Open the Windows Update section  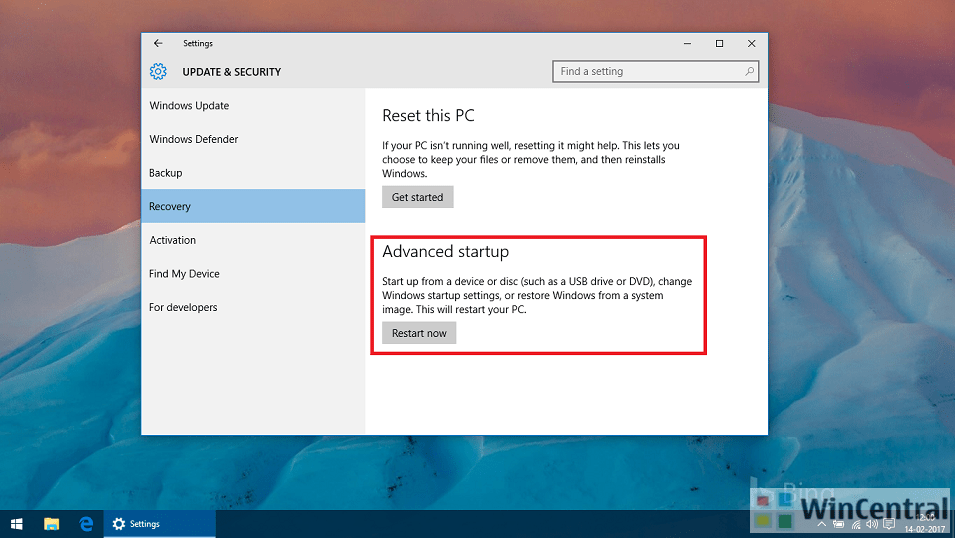[x=253, y=105]
